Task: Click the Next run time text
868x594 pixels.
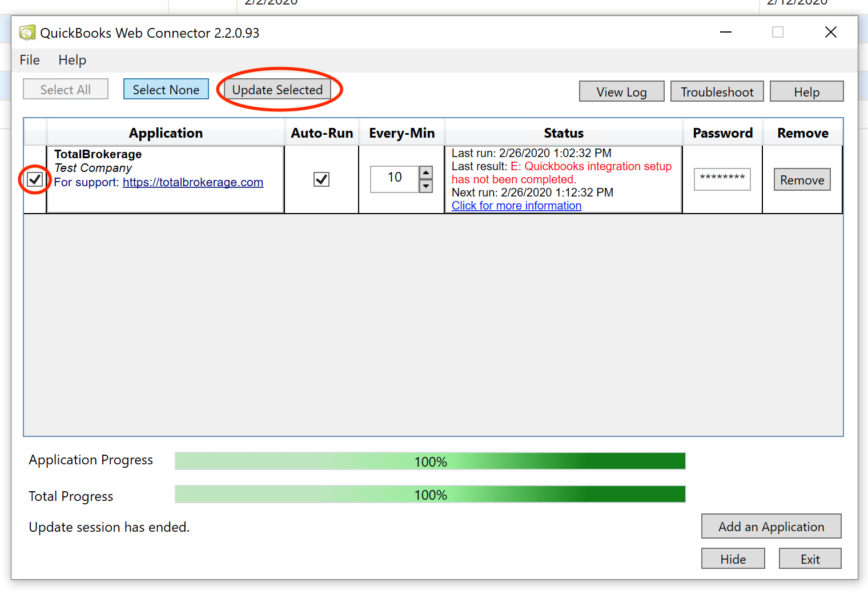Action: (x=533, y=192)
